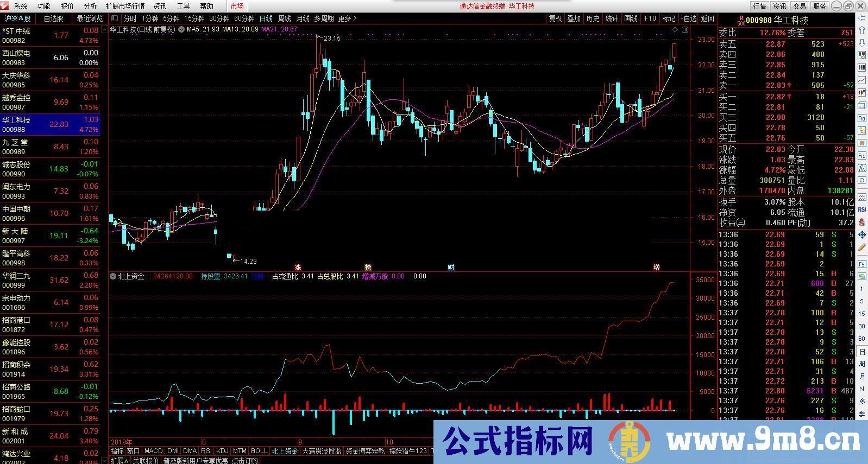Click the small diamond icon at chart top-right
This screenshot has width=868, height=464.
coord(675,29)
